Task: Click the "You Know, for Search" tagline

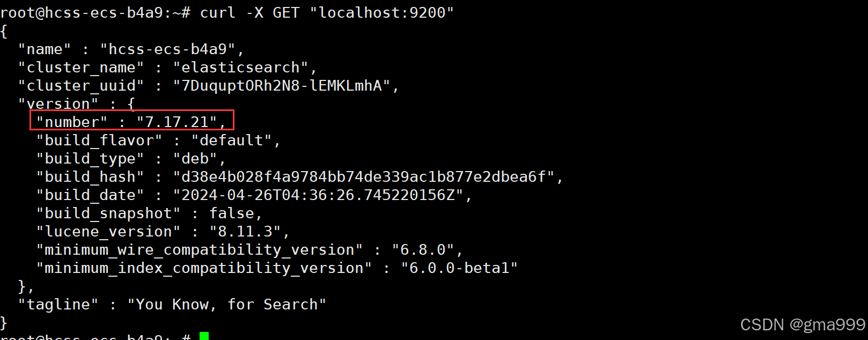Action: [x=227, y=305]
